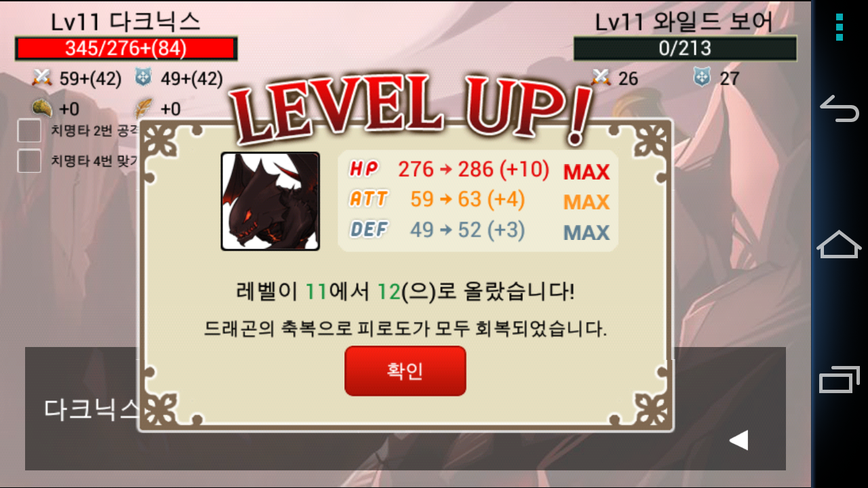Tap the player's crossed swords attack icon

[x=42, y=78]
